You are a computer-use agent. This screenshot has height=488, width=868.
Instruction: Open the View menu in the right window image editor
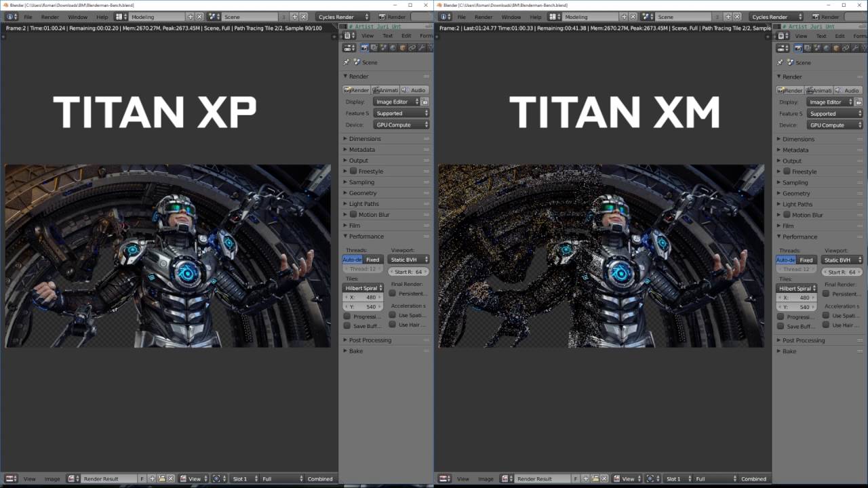(x=463, y=479)
